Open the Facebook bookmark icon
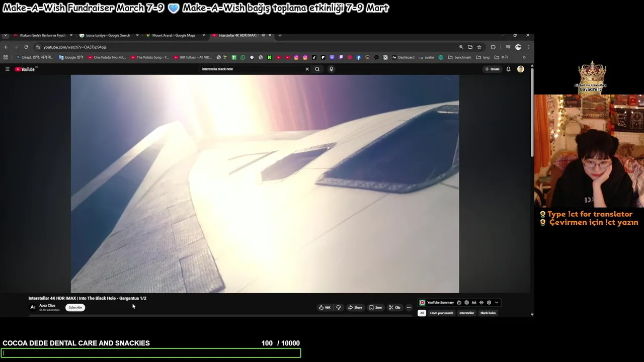This screenshot has width=644, height=362. coord(359,57)
